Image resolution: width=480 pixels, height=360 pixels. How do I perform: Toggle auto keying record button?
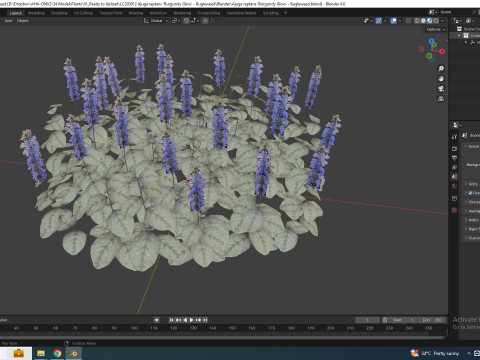156,320
